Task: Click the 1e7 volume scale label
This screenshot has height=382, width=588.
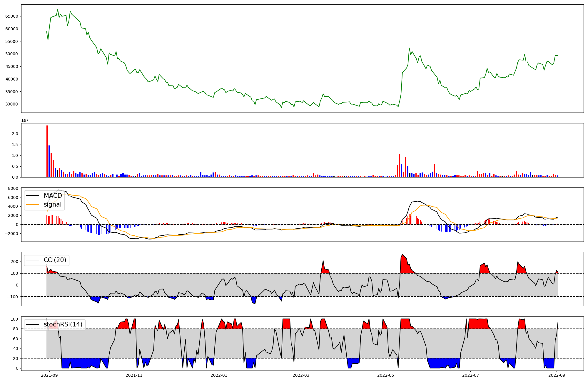Action: point(25,120)
